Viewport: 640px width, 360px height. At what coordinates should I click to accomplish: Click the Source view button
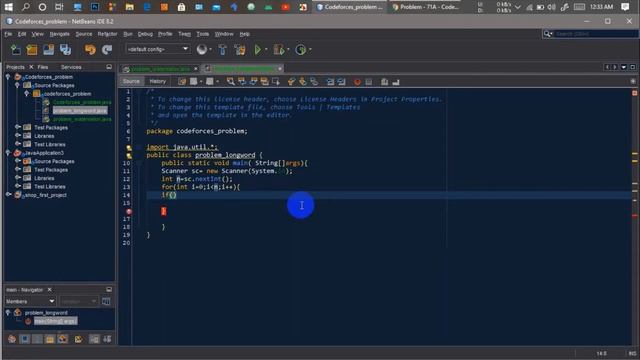(131, 82)
